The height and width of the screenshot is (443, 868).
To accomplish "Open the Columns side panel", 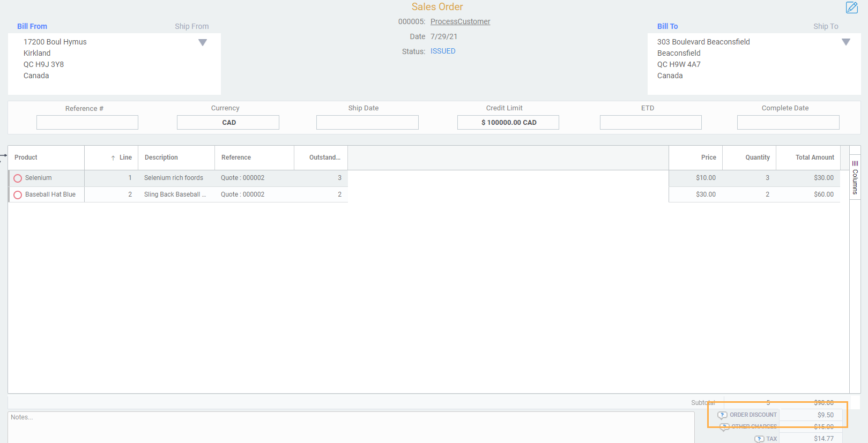I will coord(855,177).
